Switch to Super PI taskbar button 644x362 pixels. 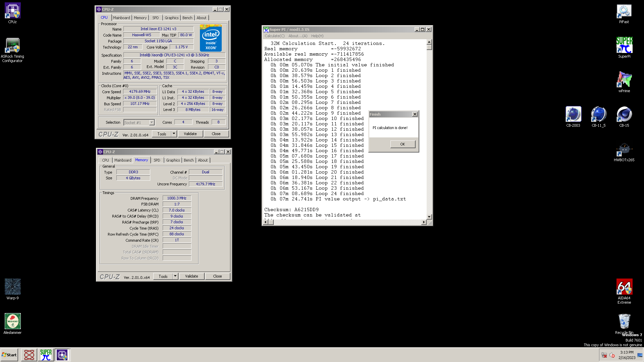pos(46,355)
